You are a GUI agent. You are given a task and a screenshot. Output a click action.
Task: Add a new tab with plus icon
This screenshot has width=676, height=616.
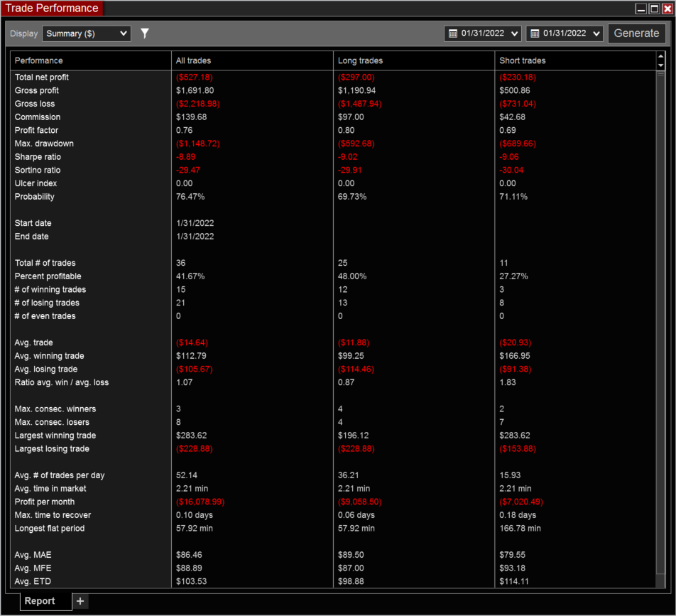pos(80,601)
